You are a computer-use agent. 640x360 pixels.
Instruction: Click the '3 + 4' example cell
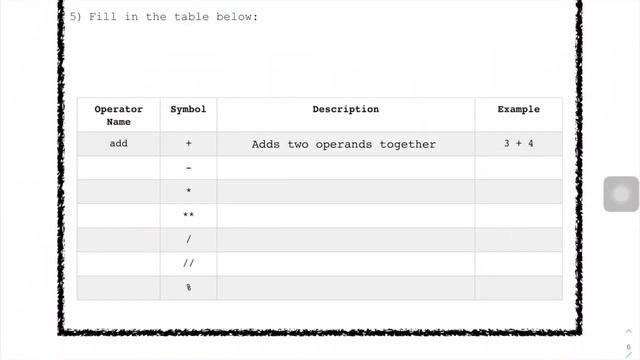(x=518, y=144)
